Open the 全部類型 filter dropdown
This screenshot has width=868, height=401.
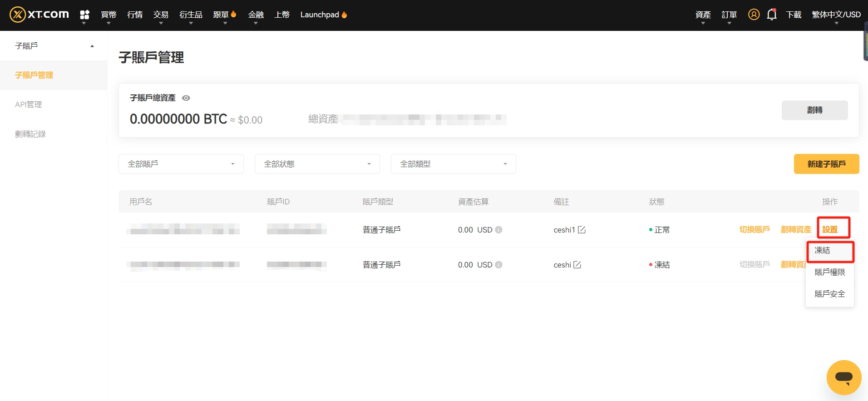(x=454, y=164)
